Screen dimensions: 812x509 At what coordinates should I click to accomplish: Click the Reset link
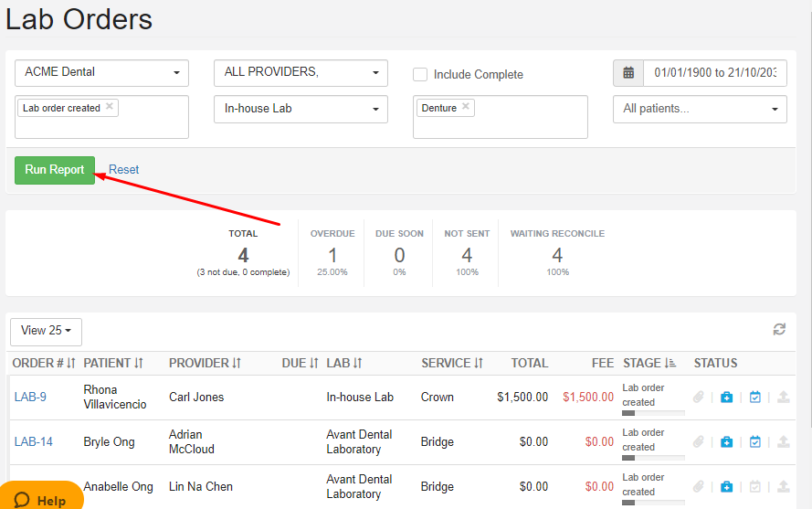[x=124, y=170]
